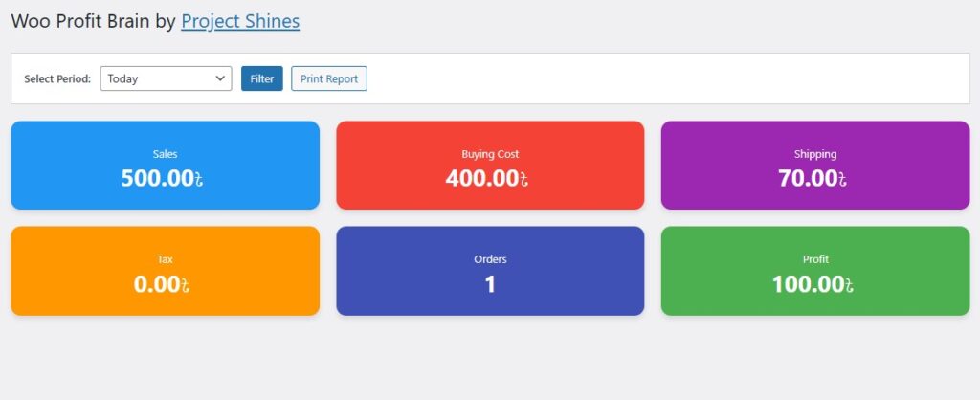Click the taka symbol next to 70.00

point(843,179)
